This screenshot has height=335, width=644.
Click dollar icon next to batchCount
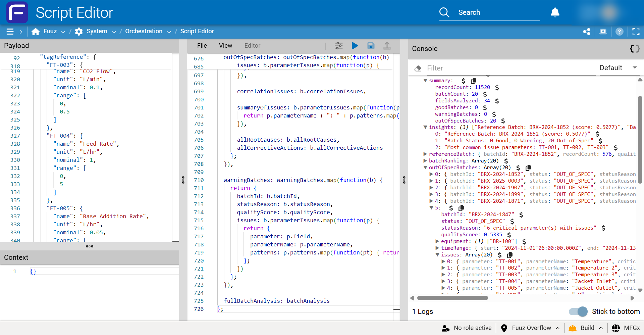485,94
